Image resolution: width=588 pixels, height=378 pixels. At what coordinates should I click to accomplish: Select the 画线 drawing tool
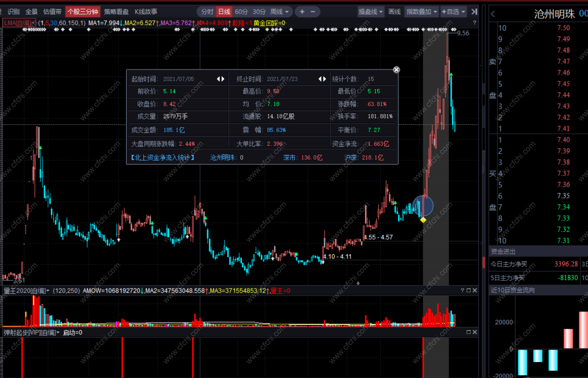(394, 12)
